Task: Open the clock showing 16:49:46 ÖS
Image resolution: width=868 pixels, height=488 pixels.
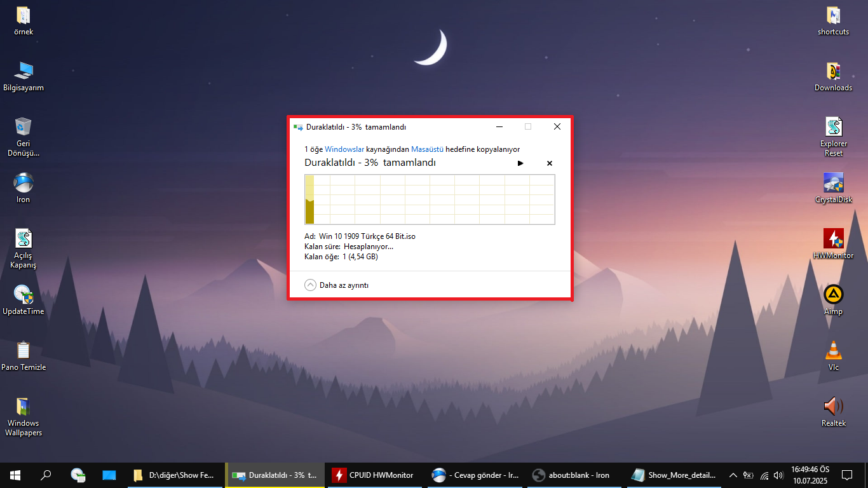Action: (x=810, y=475)
